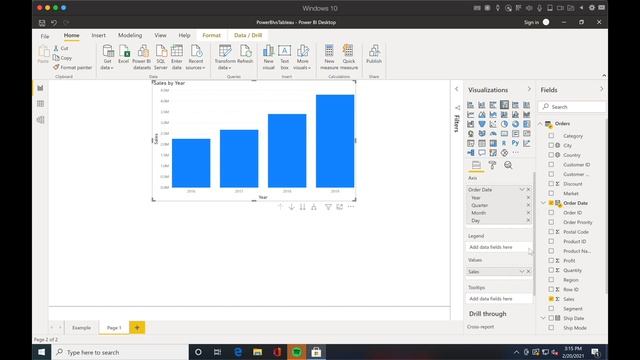This screenshot has width=640, height=360.
Task: Click Copy in the Clipboard group
Action: (62, 58)
